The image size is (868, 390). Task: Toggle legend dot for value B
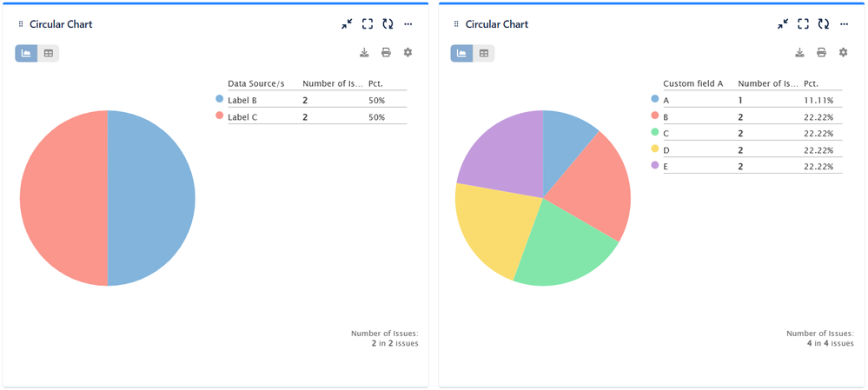pyautogui.click(x=655, y=116)
